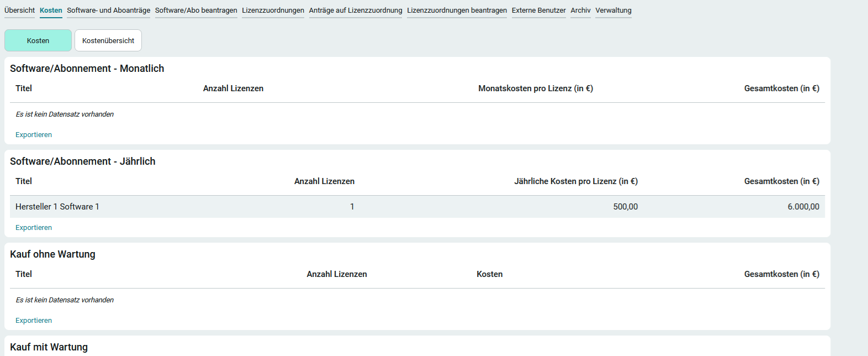
Task: Select the Kosten tab in top navigation
Action: click(x=51, y=11)
